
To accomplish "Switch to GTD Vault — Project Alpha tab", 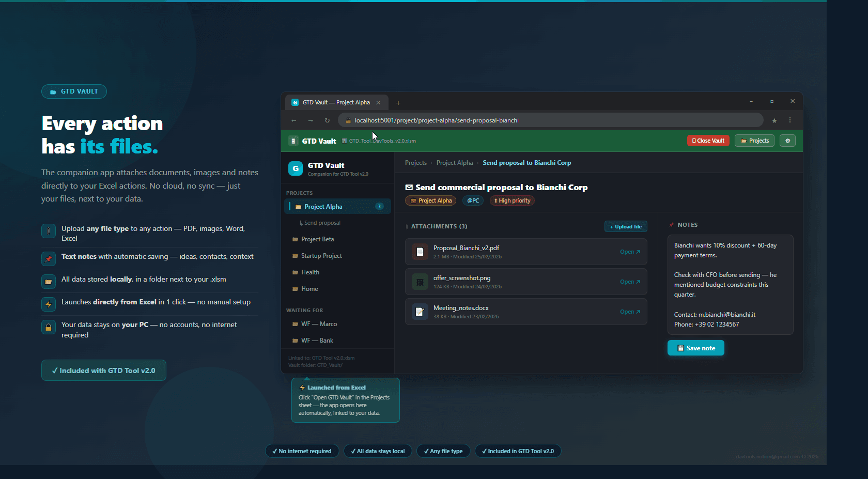I will [x=336, y=102].
